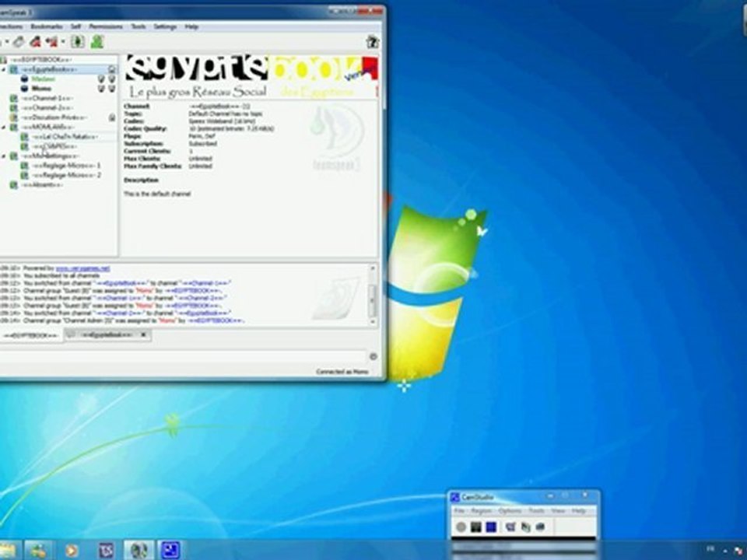The height and width of the screenshot is (560, 747).
Task: Click the lock icon on Discution-Prive
Action: coord(112,117)
